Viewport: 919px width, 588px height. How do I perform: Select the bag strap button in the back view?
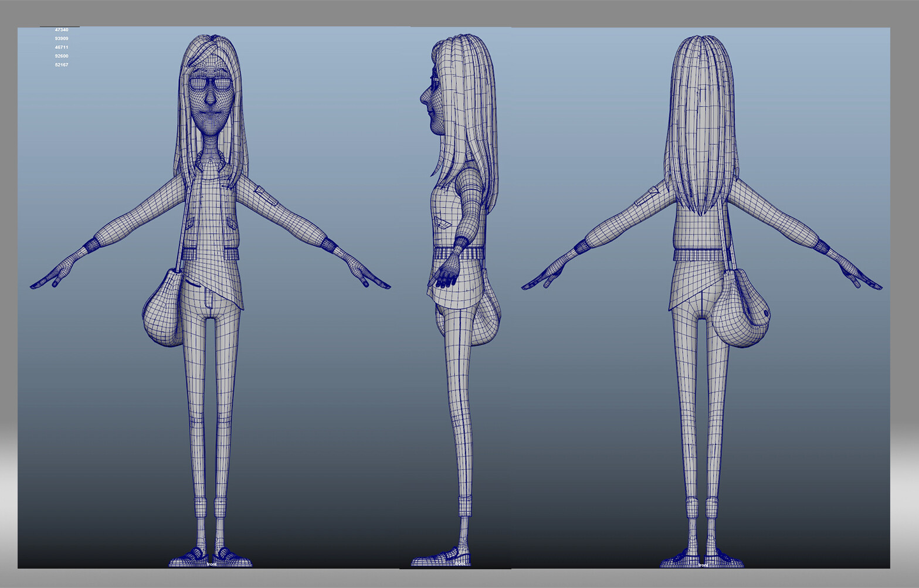pyautogui.click(x=767, y=314)
